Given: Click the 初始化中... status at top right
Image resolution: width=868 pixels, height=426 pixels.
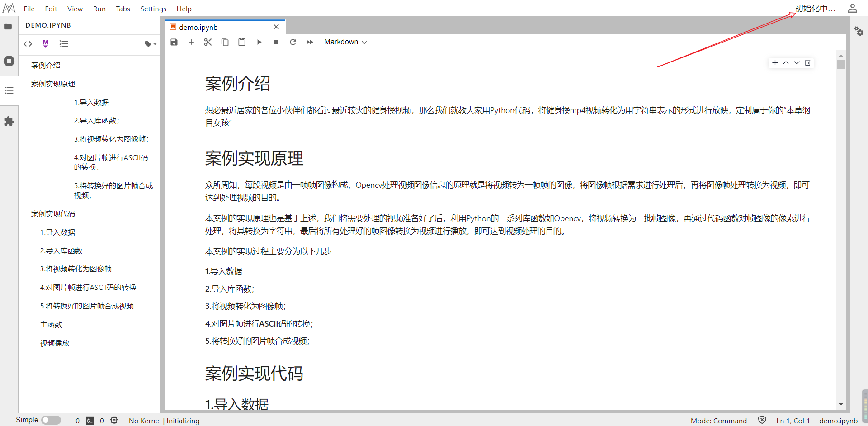Looking at the screenshot, I should point(815,9).
